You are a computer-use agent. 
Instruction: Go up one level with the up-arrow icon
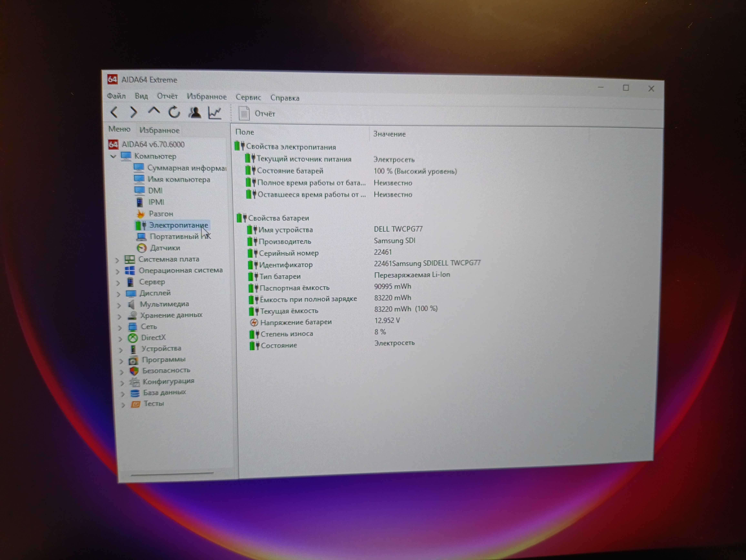click(154, 111)
